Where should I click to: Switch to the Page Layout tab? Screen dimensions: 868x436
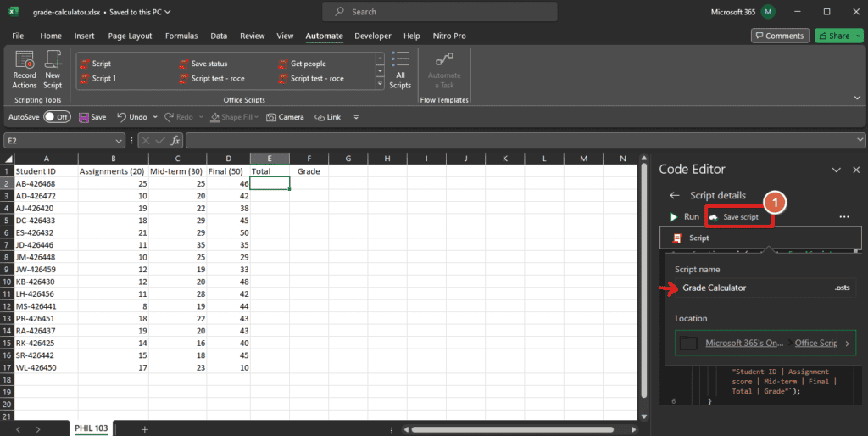pos(130,36)
